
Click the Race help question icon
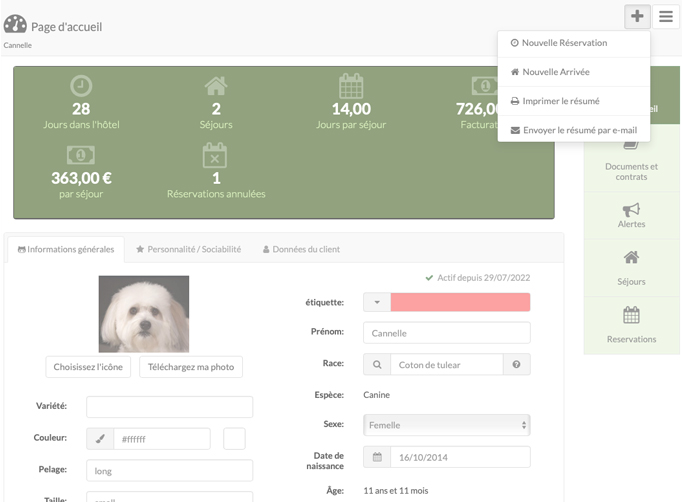516,365
